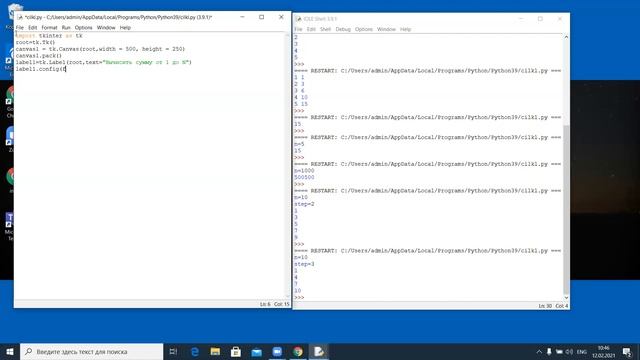Screen dimensions: 640x360
Task: Click the IDLE Shell vertical scrollbar thumb
Action: (x=566, y=208)
